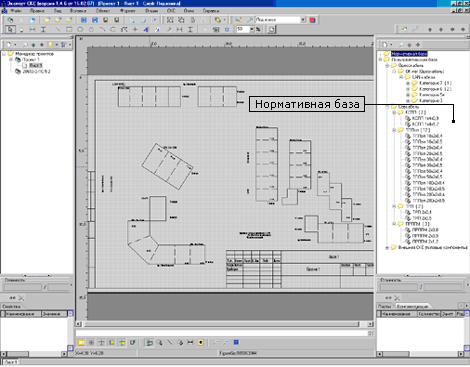Viewport: 470px width, 367px height.
Task: Click the blue save disk icon
Action: [x=84, y=20]
